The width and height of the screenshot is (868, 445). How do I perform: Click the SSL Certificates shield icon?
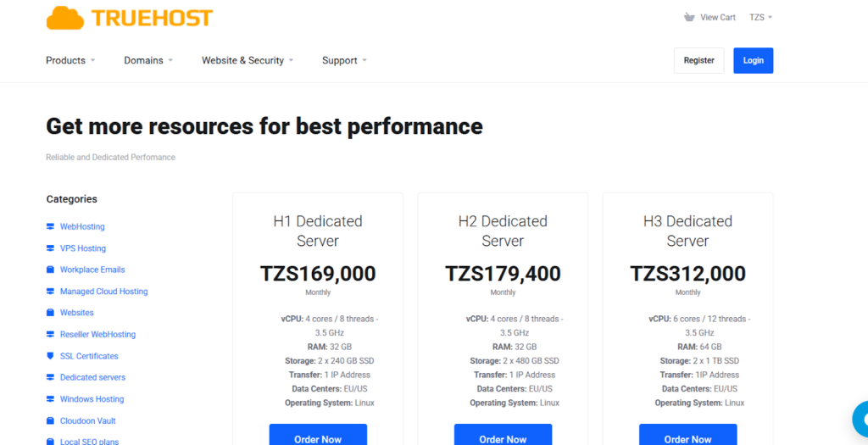pos(50,356)
